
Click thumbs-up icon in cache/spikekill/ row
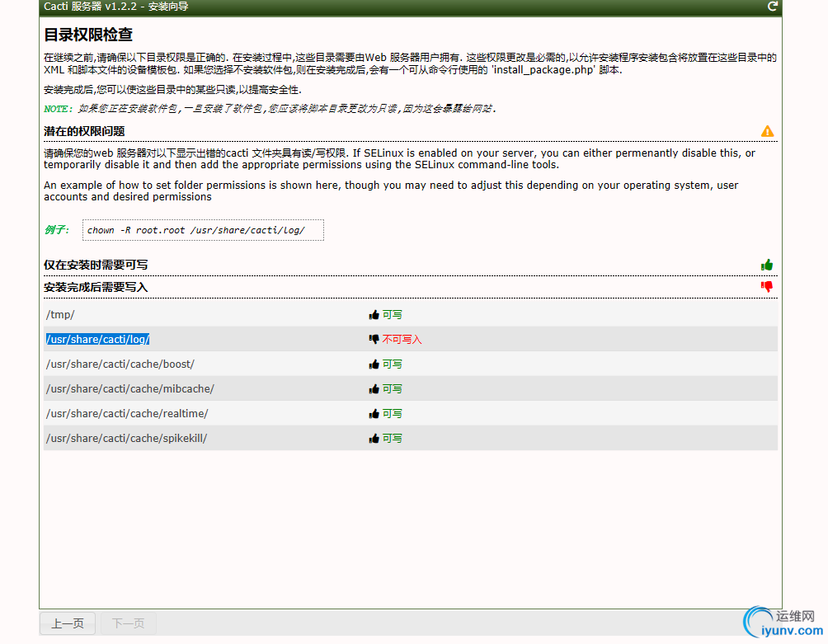tap(374, 439)
